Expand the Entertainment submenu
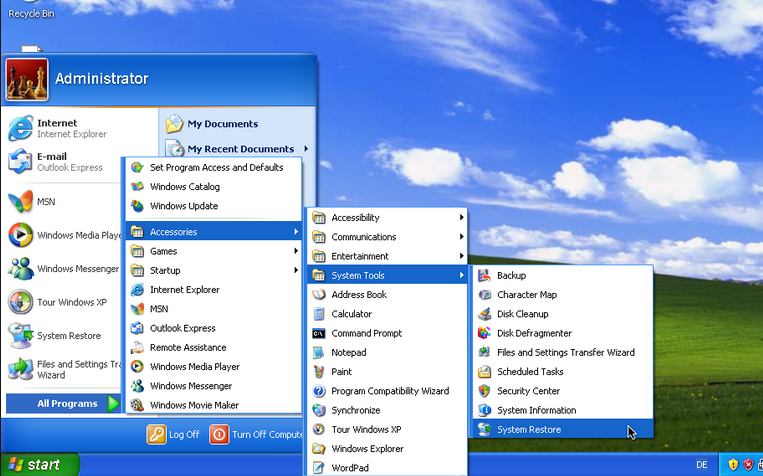The height and width of the screenshot is (476, 763). click(x=387, y=256)
